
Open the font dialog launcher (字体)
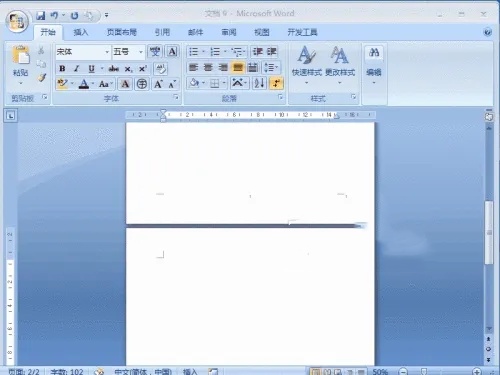click(176, 97)
